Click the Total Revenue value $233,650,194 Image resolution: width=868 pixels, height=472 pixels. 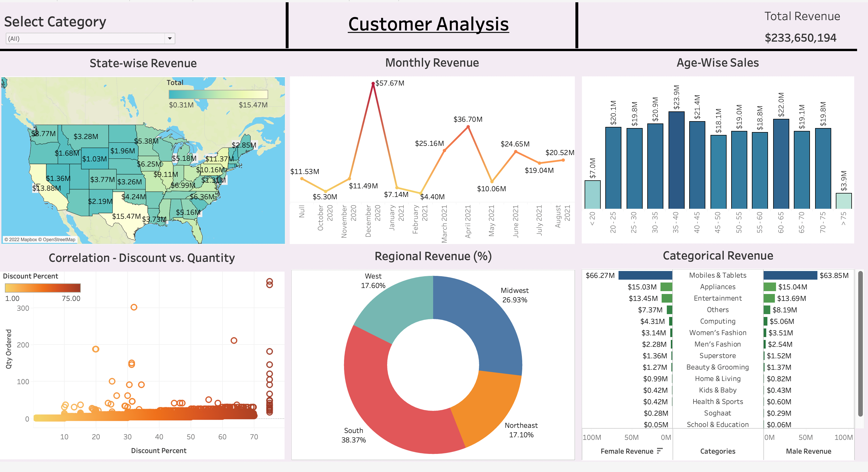click(x=801, y=38)
